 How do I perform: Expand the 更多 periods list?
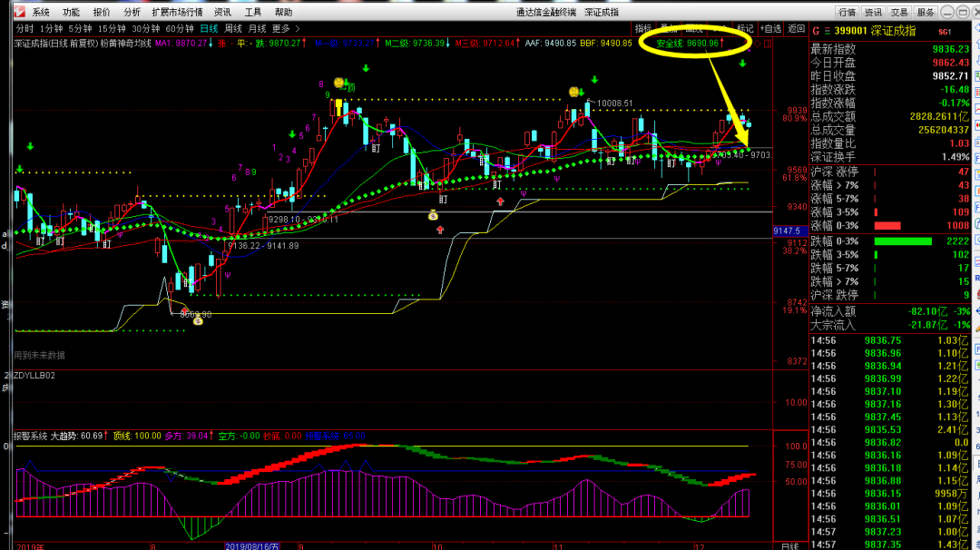(x=286, y=28)
